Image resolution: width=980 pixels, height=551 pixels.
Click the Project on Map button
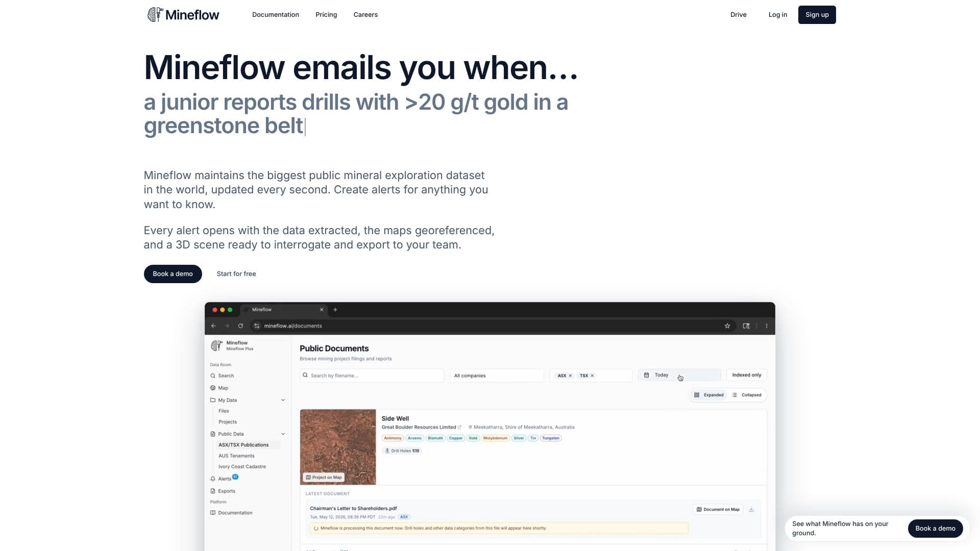[324, 478]
